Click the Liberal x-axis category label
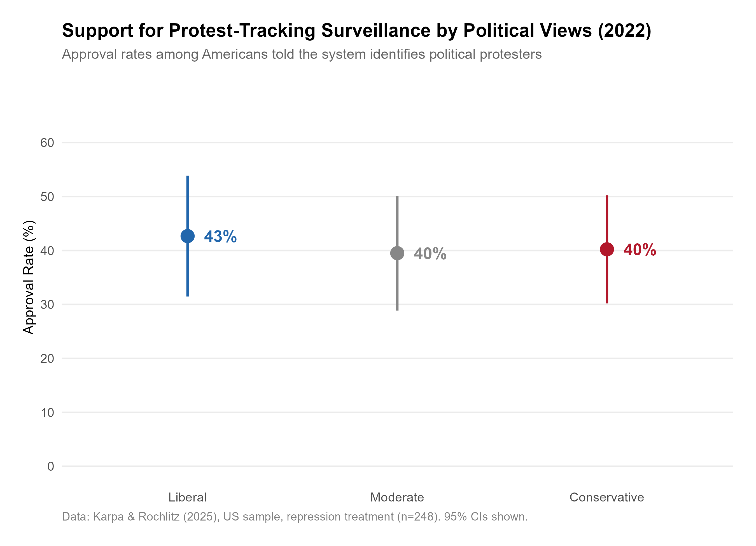The width and height of the screenshot is (756, 546). [187, 497]
